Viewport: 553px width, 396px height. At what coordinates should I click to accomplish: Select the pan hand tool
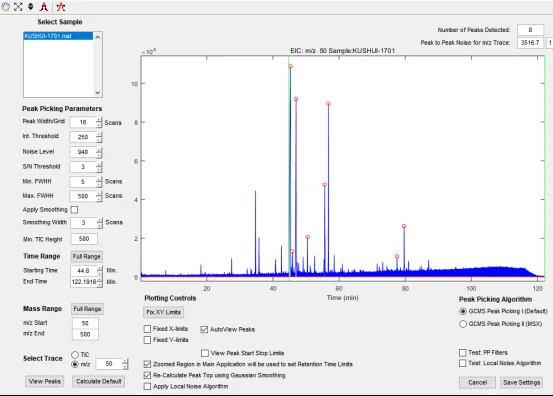pos(6,7)
